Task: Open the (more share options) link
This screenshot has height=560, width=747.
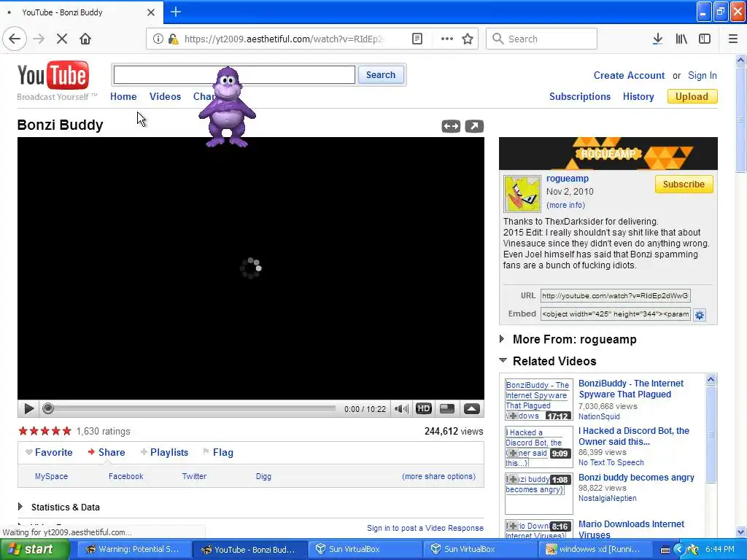Action: click(438, 476)
